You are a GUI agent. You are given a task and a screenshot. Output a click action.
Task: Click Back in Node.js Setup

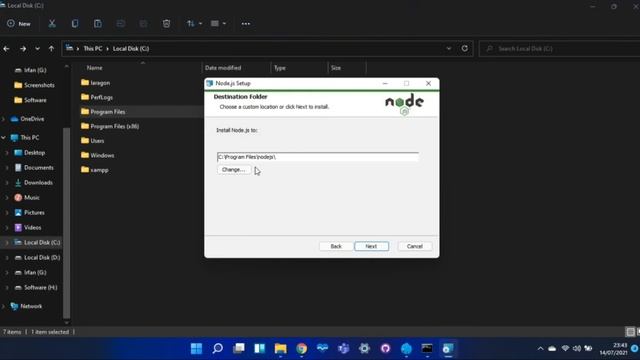click(x=336, y=246)
